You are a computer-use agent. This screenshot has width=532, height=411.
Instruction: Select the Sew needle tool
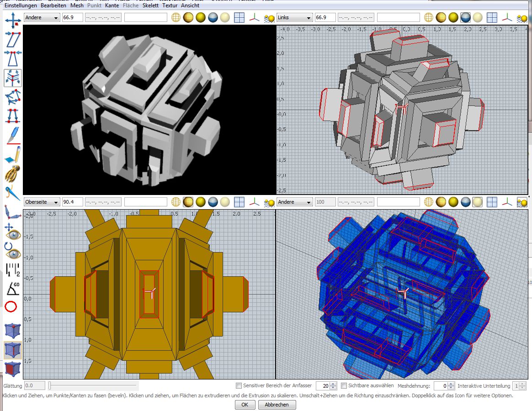click(x=13, y=193)
